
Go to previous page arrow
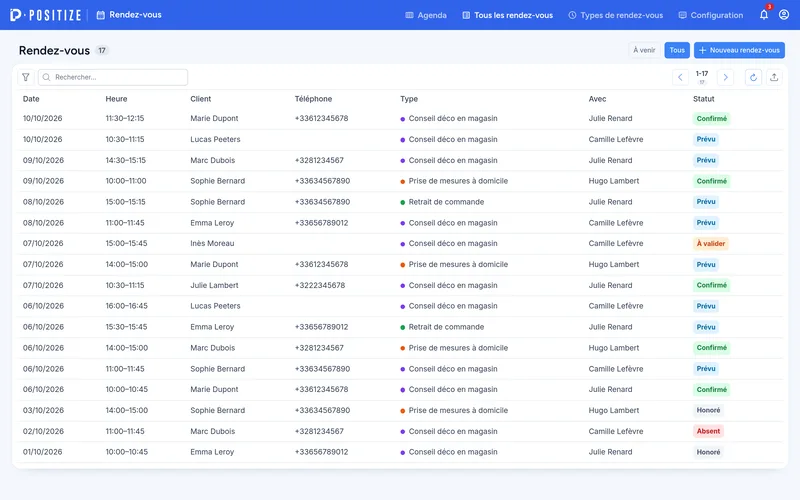[x=680, y=78]
